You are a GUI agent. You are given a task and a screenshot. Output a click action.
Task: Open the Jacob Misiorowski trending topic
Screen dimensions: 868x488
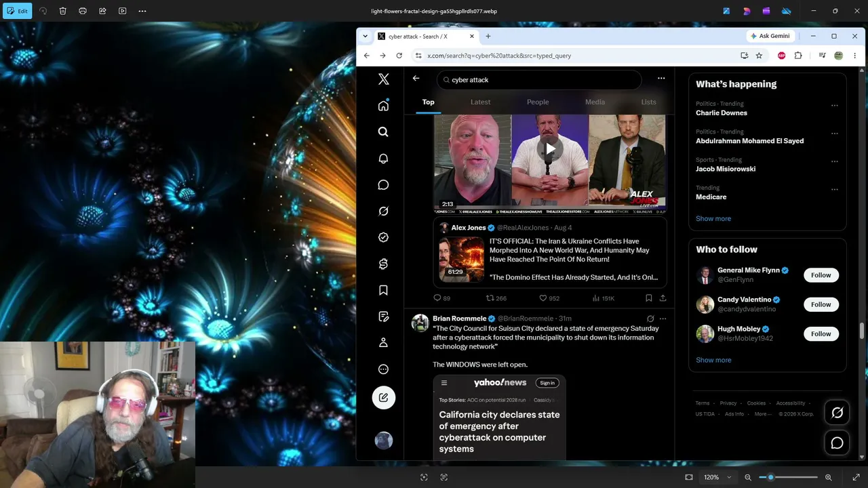point(726,169)
